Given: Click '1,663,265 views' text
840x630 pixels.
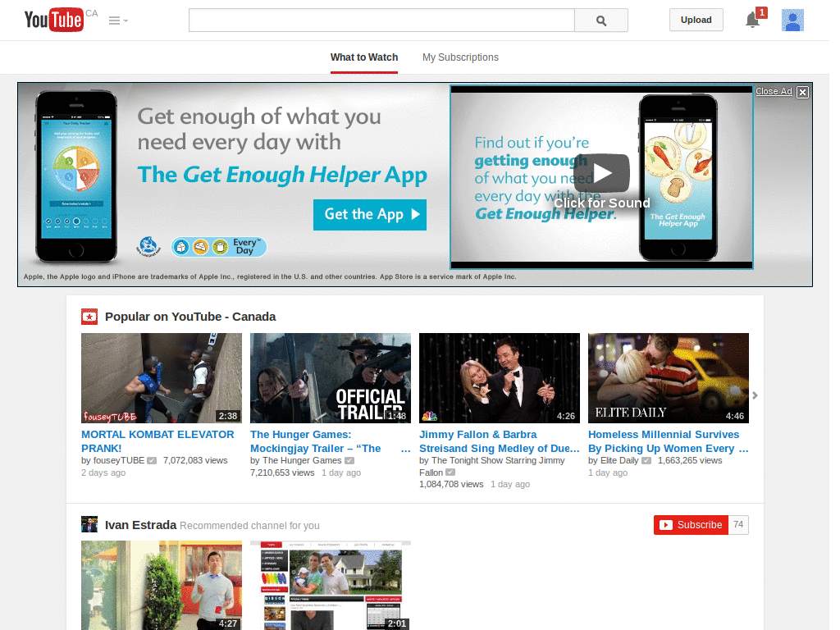Looking at the screenshot, I should coord(689,461).
